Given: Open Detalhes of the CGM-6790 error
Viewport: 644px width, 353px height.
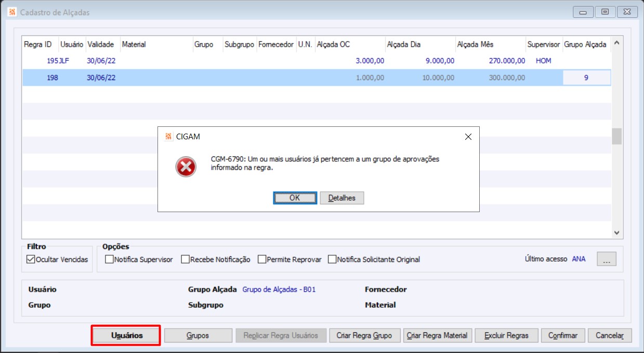Looking at the screenshot, I should [x=342, y=198].
